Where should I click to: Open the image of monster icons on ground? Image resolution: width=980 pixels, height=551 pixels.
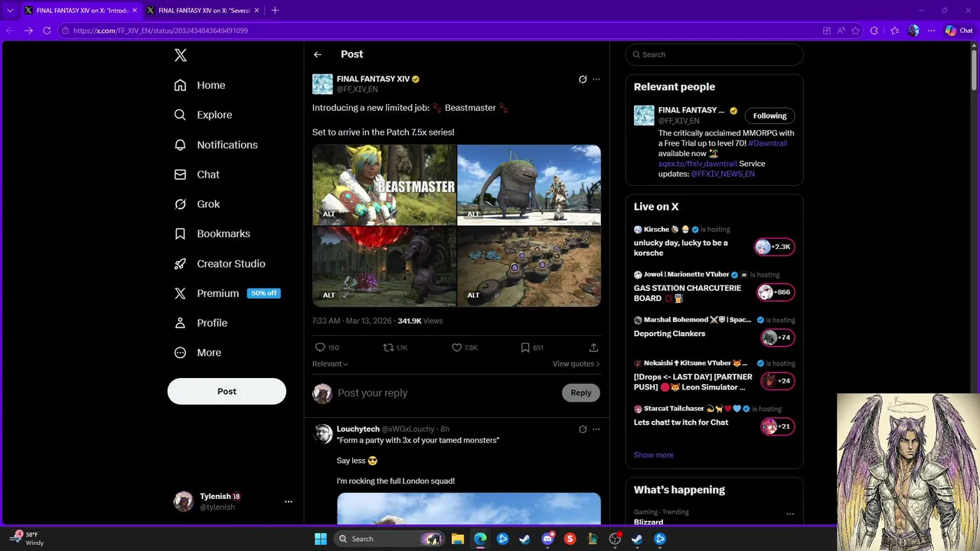[x=529, y=266]
